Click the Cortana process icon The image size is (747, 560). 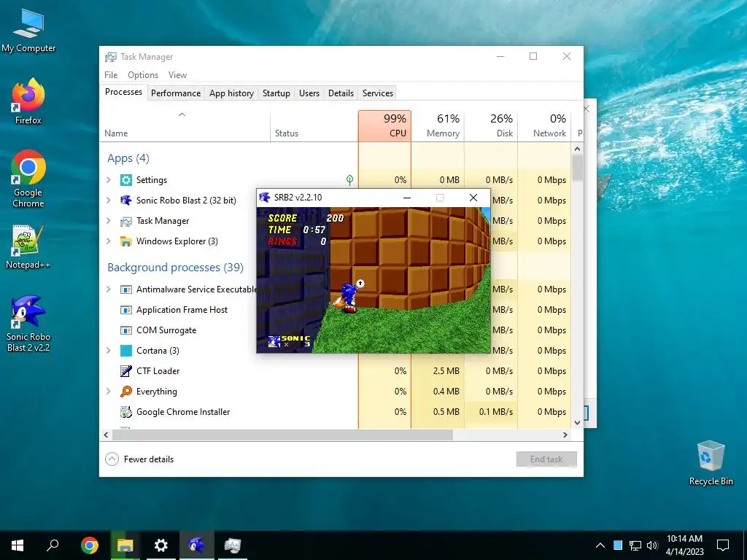pos(125,351)
